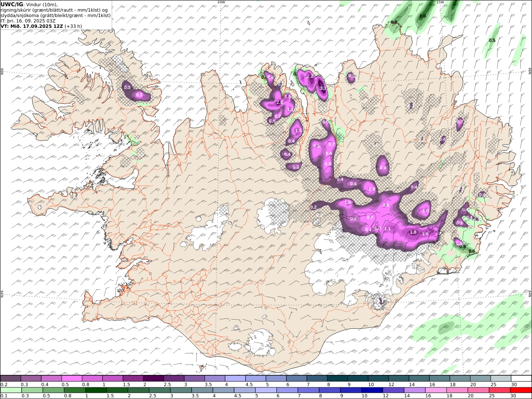The image size is (532, 399).
Task: Click the UWC/IG title text
Action: 12,4
